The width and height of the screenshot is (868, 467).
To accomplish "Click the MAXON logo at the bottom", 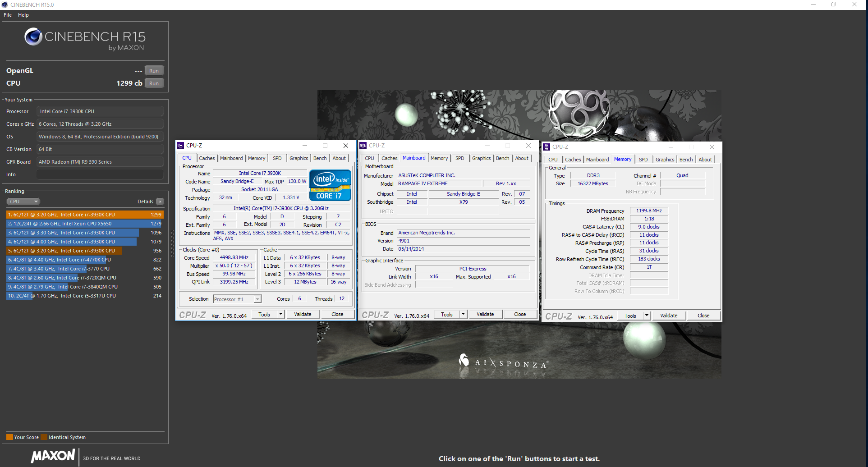I will coord(53,456).
